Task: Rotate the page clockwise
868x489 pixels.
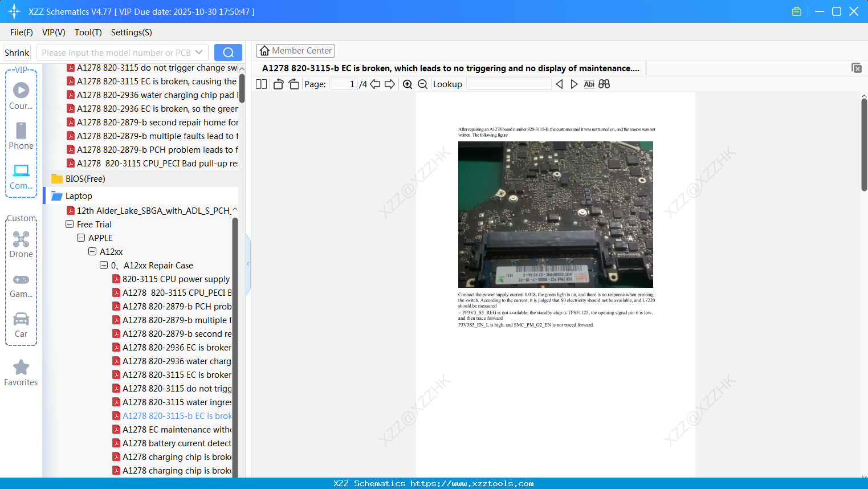Action: [294, 84]
